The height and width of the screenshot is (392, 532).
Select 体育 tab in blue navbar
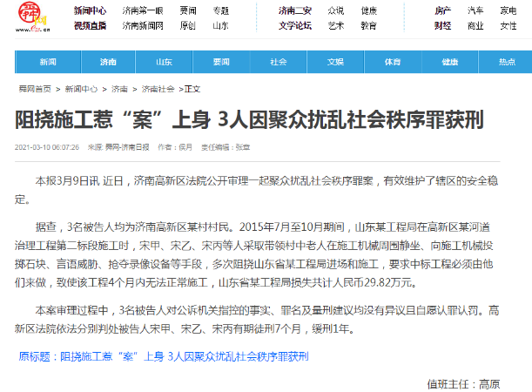click(x=393, y=62)
